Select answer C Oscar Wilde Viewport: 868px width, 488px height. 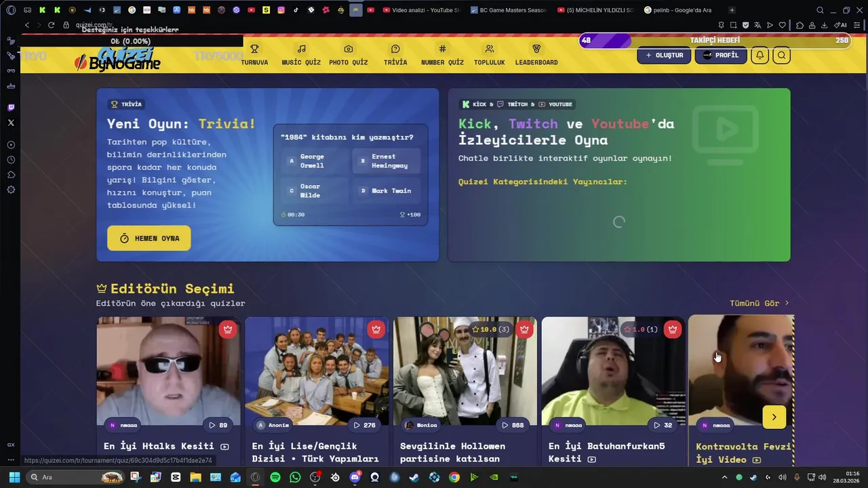[x=314, y=190]
